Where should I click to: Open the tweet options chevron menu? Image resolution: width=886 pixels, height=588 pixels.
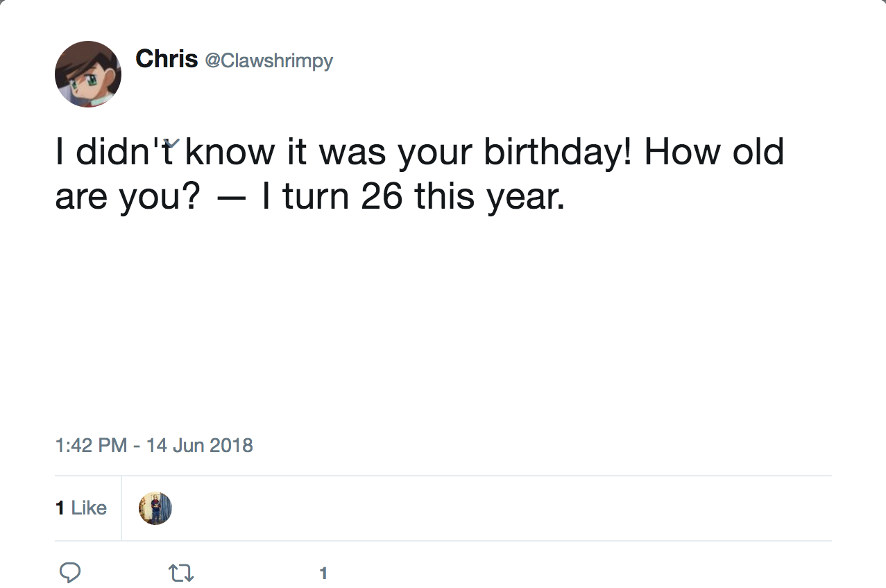[x=173, y=143]
